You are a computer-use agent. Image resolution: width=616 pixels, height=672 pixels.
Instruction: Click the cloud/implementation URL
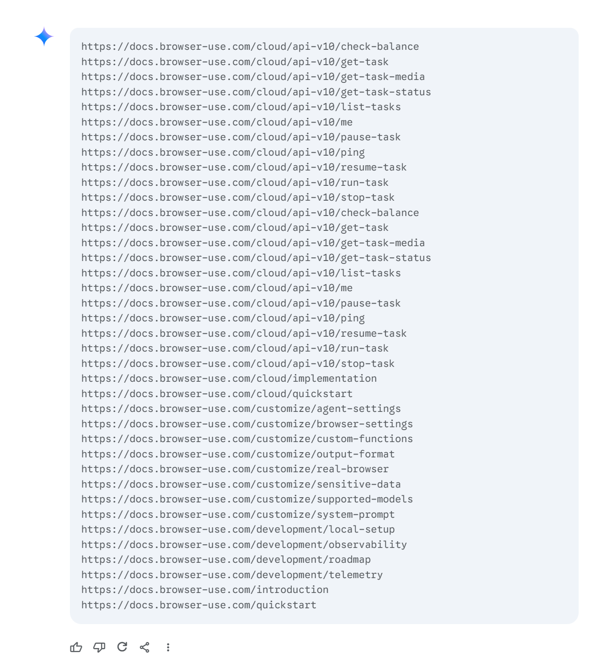coord(229,379)
